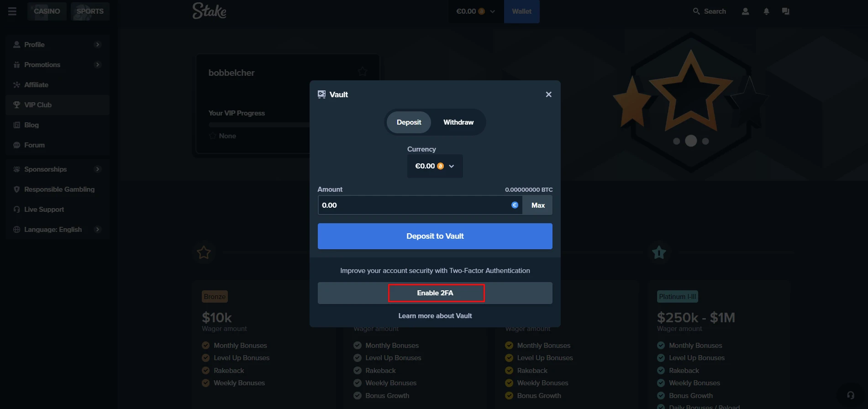Viewport: 868px width, 409px height.
Task: Open the Search icon in header
Action: (696, 11)
